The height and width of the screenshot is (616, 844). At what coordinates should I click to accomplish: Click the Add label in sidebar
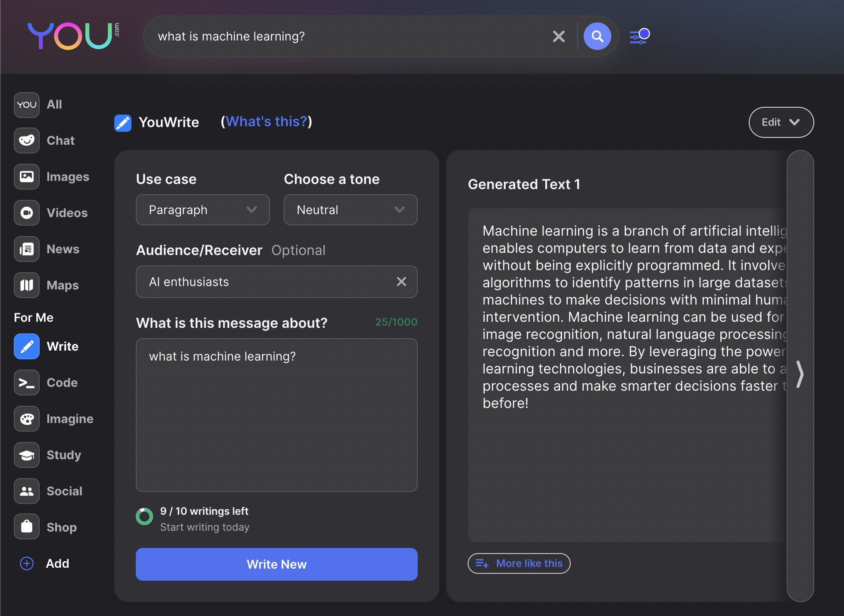57,563
